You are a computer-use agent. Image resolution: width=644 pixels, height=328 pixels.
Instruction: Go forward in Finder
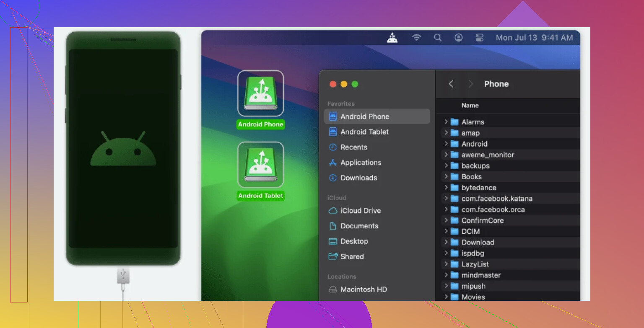470,84
